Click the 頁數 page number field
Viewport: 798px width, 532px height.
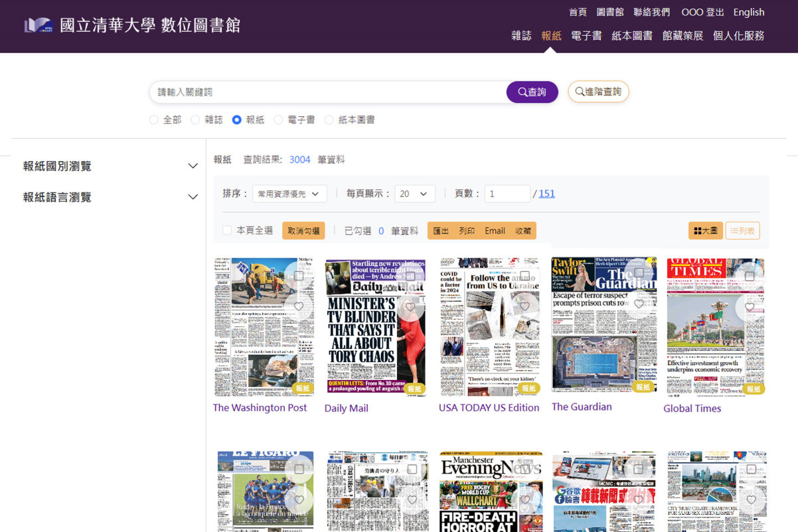[x=507, y=194]
